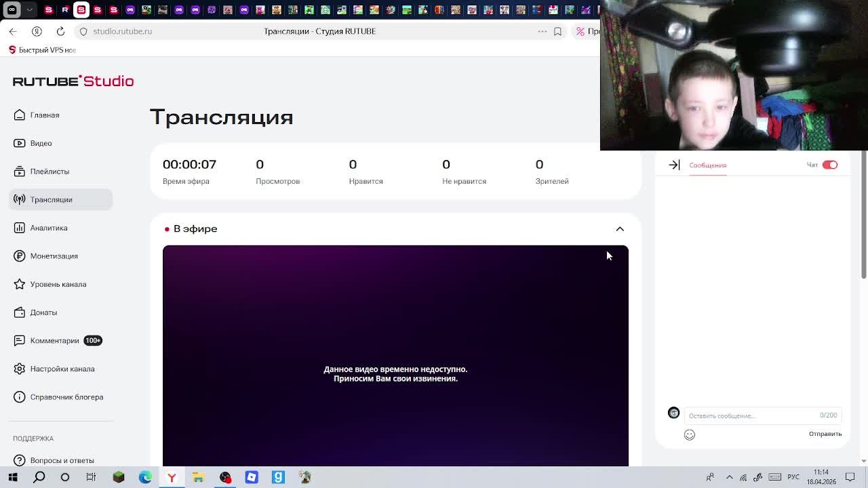Open Roblox taskbar icon
868x488 pixels.
click(252, 477)
